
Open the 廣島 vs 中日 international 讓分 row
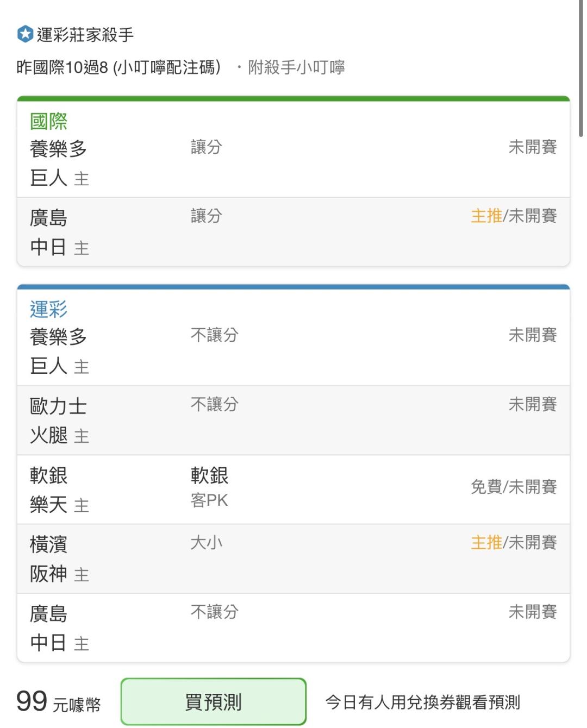293,232
